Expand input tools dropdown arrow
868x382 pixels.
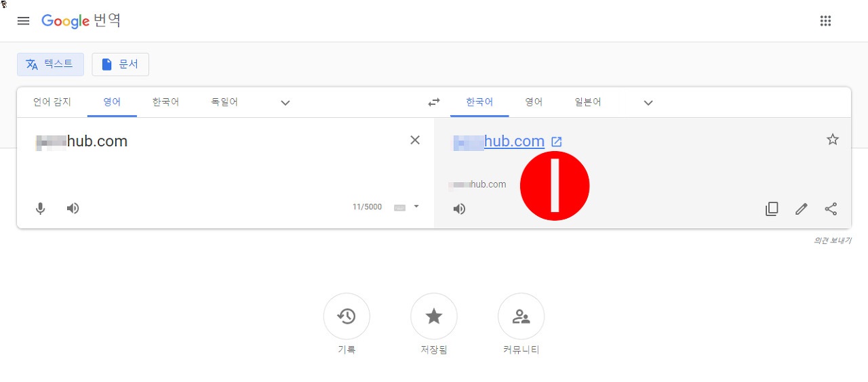[x=416, y=207]
